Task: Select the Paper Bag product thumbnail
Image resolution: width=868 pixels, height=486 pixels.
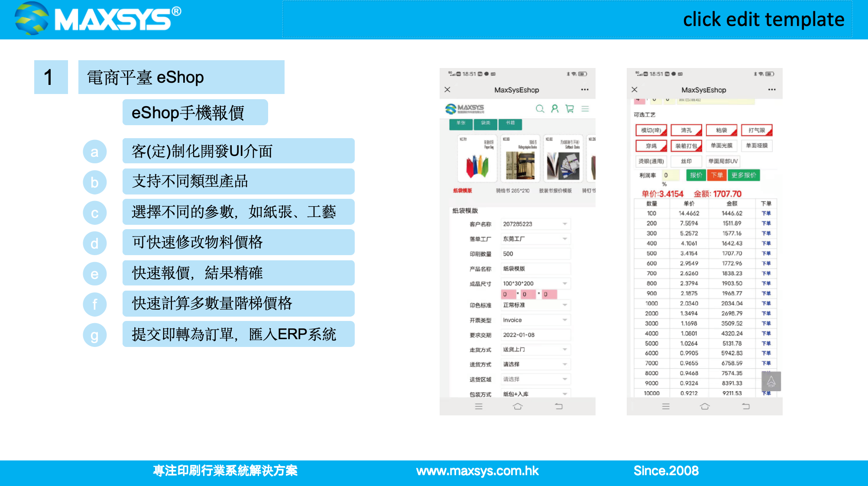Action: pyautogui.click(x=477, y=159)
